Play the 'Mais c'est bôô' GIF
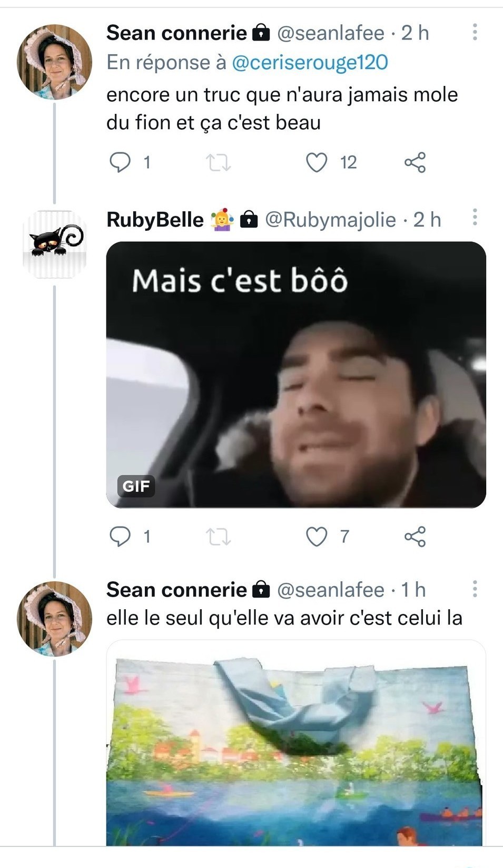 tap(296, 375)
